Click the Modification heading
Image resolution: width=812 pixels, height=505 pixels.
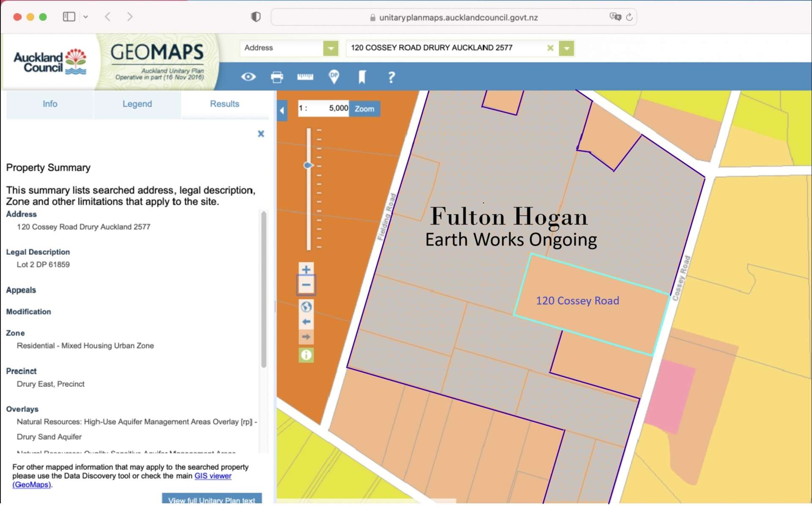pos(28,312)
